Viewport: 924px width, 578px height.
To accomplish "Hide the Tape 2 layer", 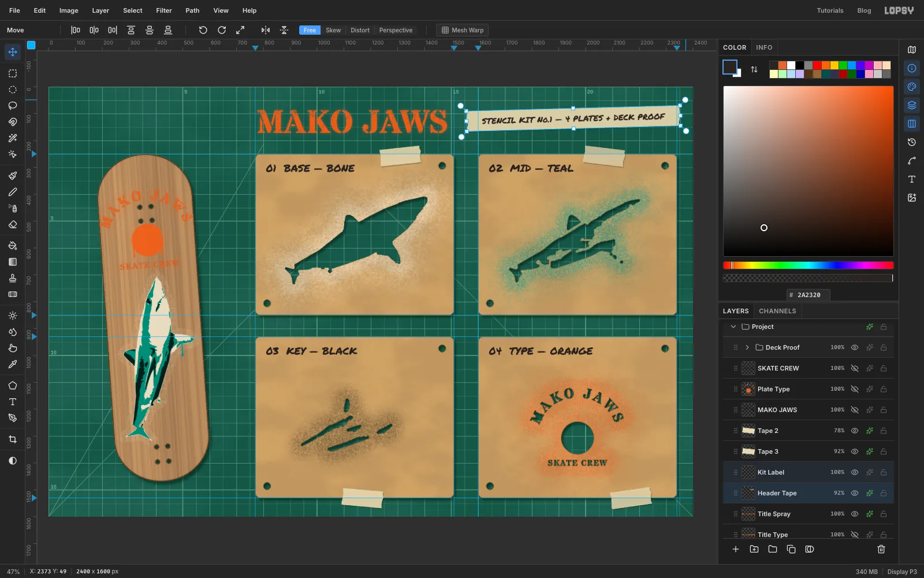I will (855, 431).
